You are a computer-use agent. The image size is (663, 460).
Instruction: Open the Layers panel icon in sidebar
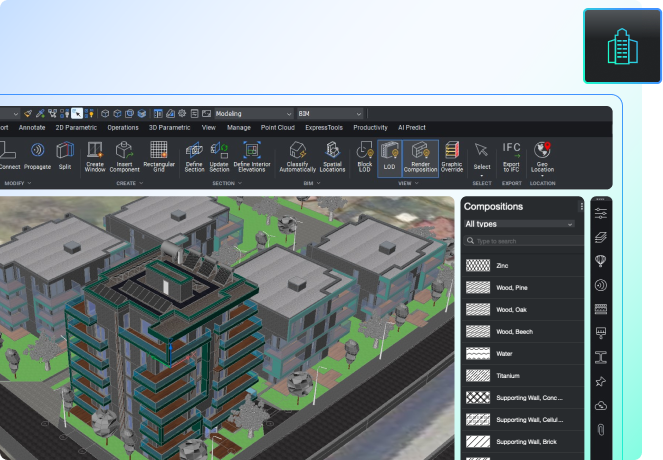(601, 237)
